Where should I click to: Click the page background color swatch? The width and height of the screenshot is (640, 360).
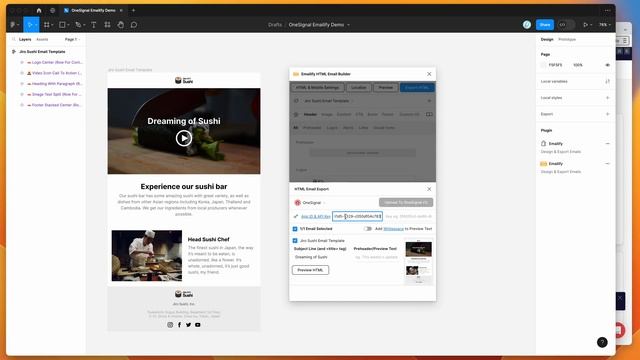click(x=543, y=65)
